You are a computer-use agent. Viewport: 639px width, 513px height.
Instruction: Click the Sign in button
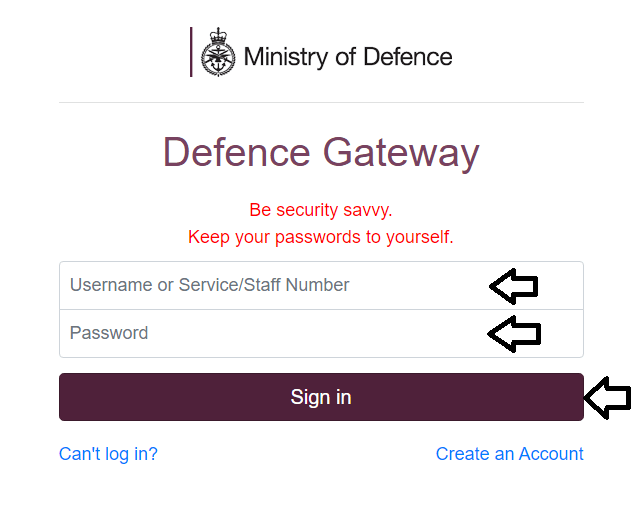pyautogui.click(x=321, y=397)
